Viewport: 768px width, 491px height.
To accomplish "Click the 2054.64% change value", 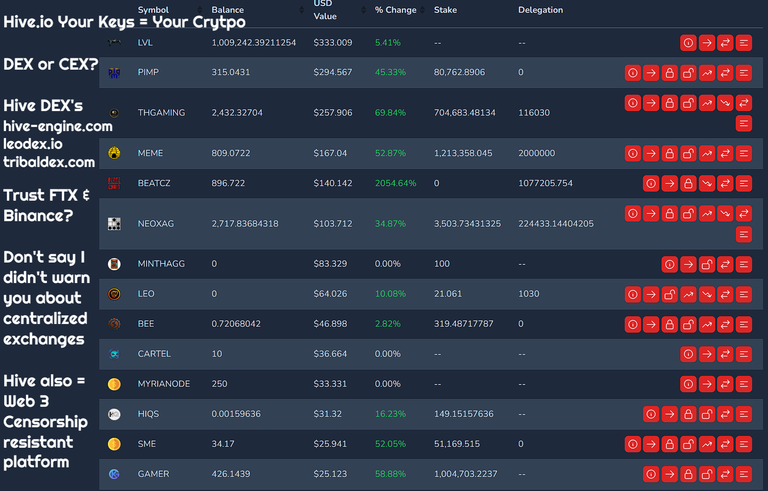I will point(396,183).
